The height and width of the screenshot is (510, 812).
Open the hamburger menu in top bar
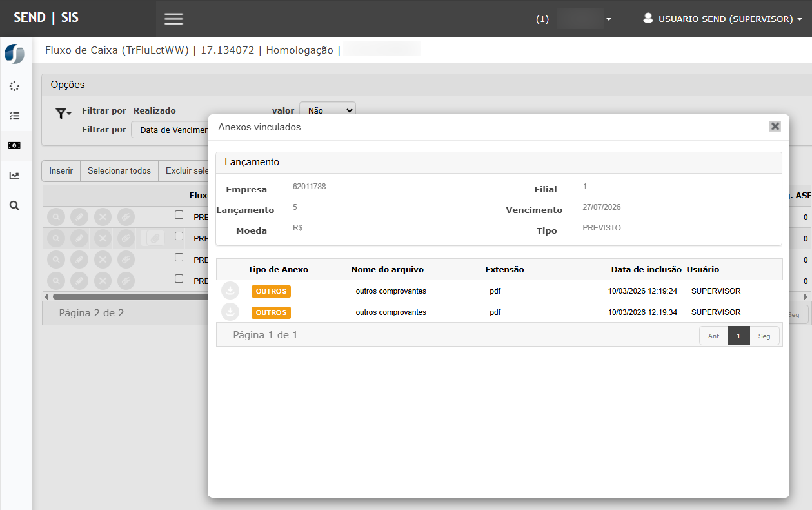click(x=173, y=19)
